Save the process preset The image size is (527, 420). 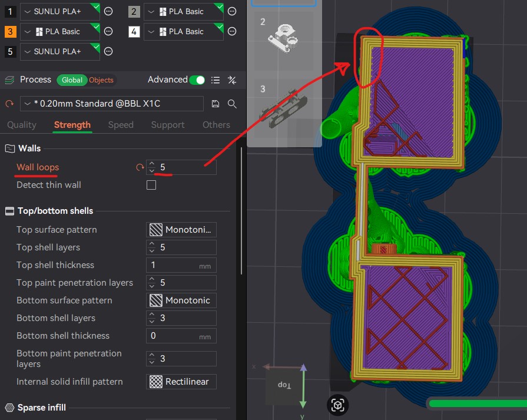216,104
